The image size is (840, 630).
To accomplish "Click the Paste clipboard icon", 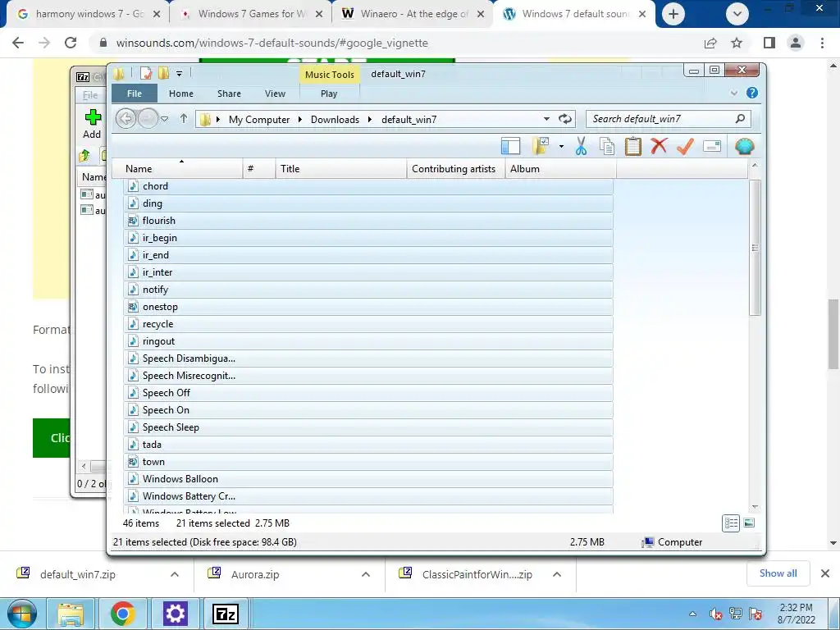I will coord(632,146).
